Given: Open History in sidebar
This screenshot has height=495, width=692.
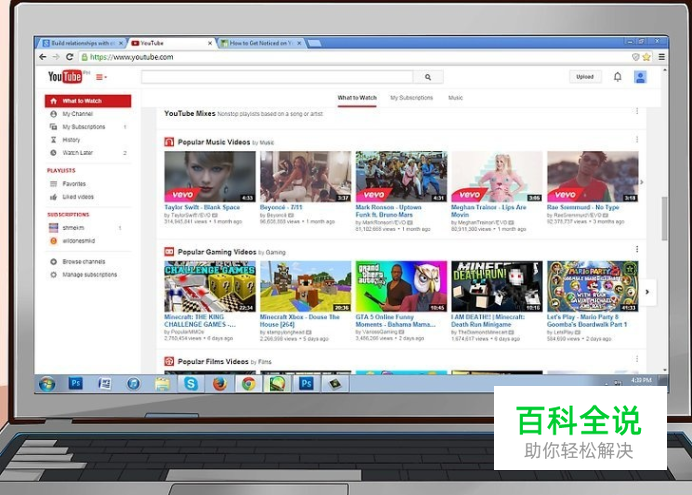Looking at the screenshot, I should (x=71, y=140).
